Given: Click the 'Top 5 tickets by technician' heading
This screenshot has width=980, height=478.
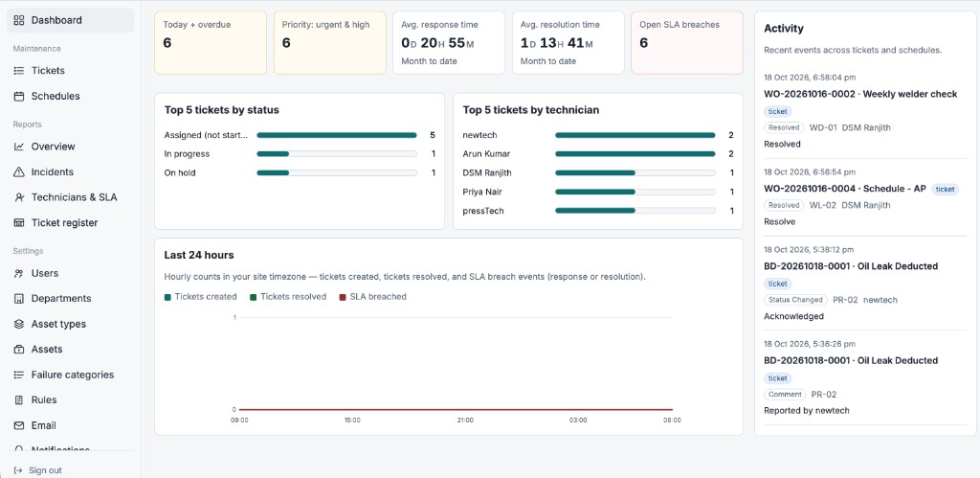Looking at the screenshot, I should (x=530, y=110).
